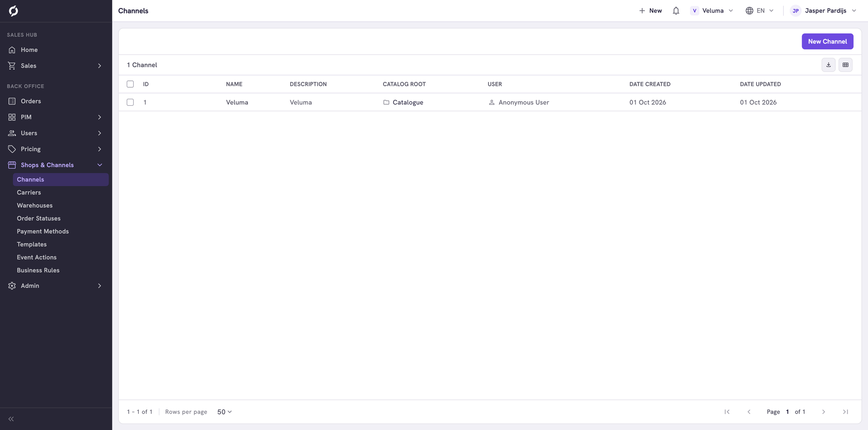Open rows per page 50 dropdown

[224, 412]
